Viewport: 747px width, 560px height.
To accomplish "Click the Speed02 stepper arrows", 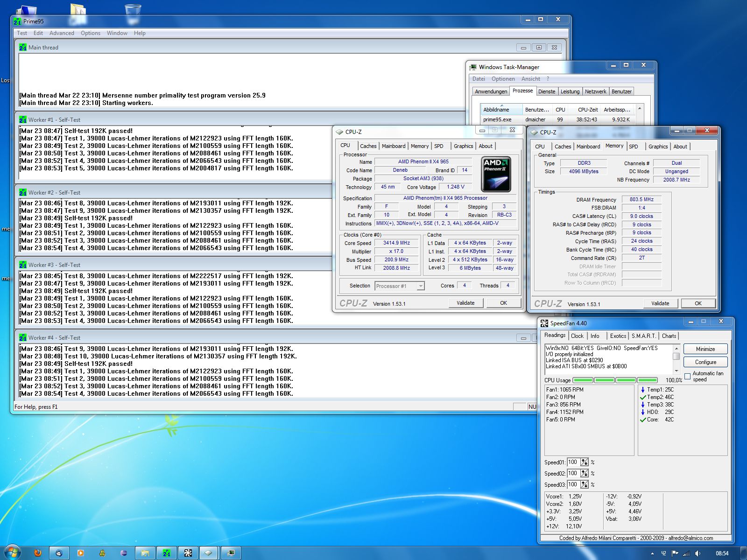I will tap(585, 474).
